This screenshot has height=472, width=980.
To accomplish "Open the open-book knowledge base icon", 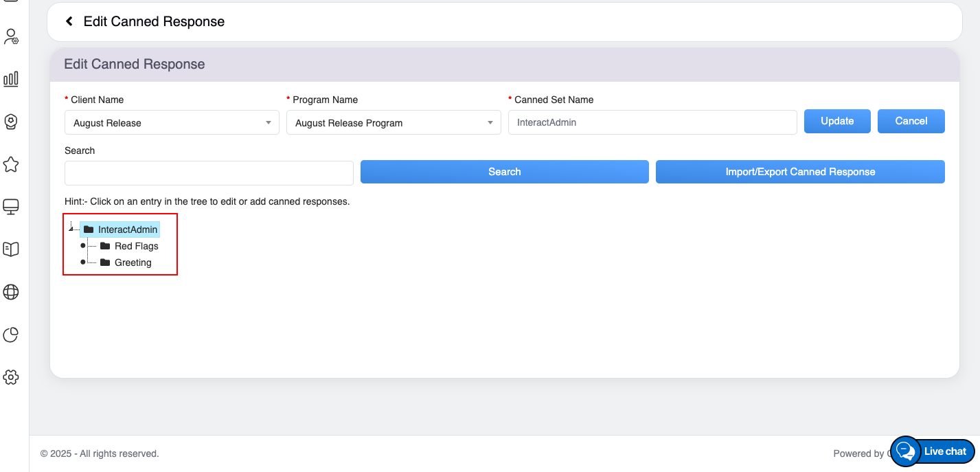I will 11,249.
